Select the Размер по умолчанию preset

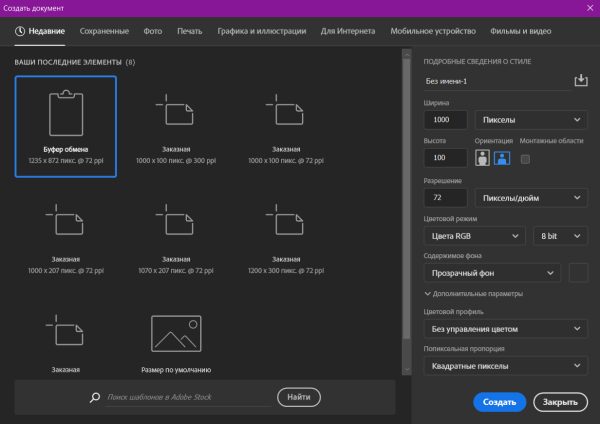click(x=176, y=342)
